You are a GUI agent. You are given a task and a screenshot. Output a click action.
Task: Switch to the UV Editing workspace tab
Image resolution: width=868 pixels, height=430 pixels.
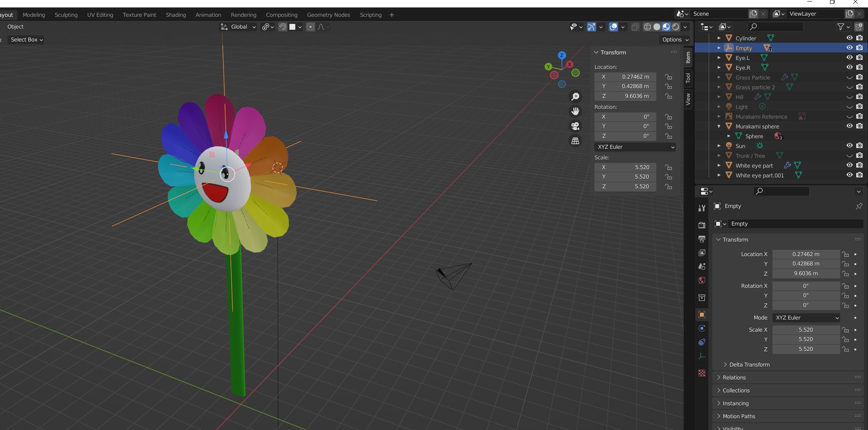point(100,15)
